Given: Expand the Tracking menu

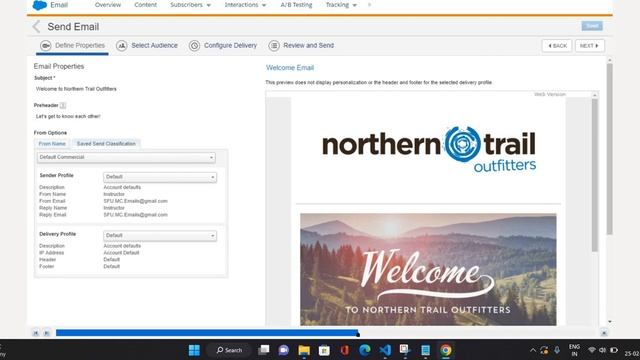Looking at the screenshot, I should (341, 5).
